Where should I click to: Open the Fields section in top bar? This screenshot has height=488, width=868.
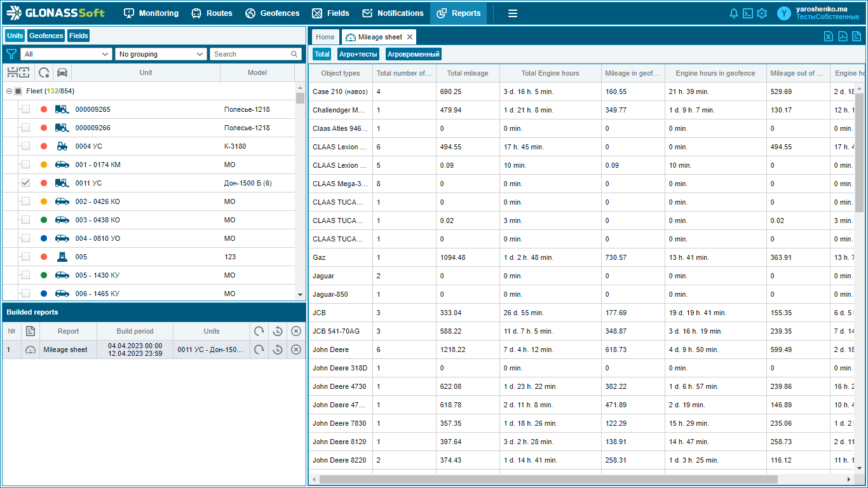(x=330, y=13)
